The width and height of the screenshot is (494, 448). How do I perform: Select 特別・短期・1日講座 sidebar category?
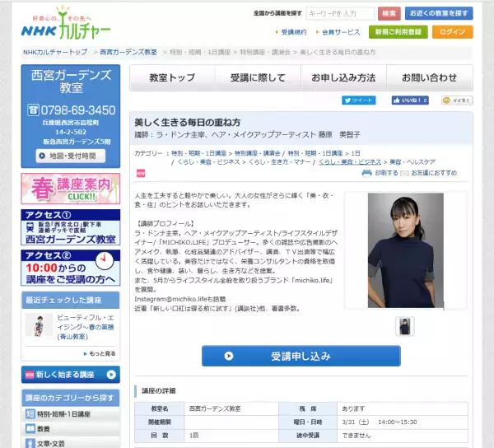71,414
